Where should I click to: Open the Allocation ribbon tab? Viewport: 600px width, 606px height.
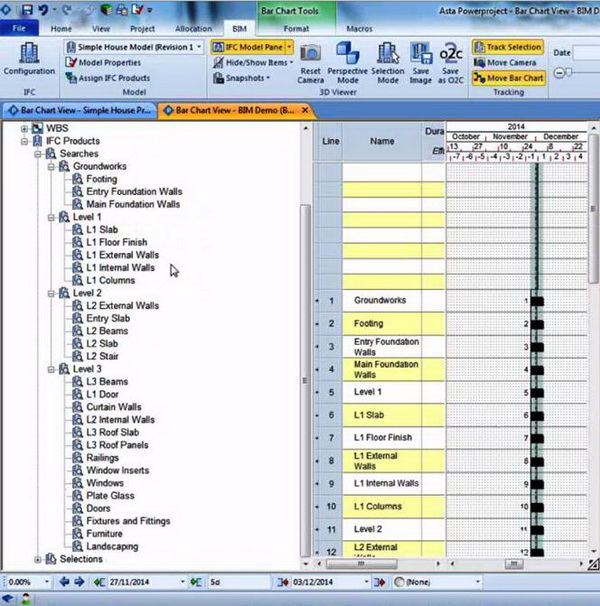(193, 29)
